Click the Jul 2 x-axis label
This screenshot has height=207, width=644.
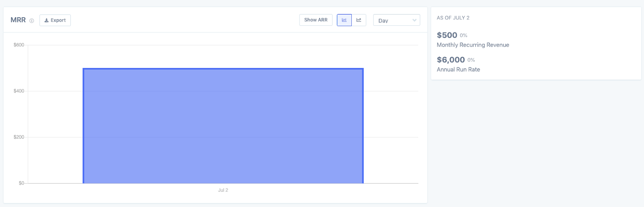point(223,190)
